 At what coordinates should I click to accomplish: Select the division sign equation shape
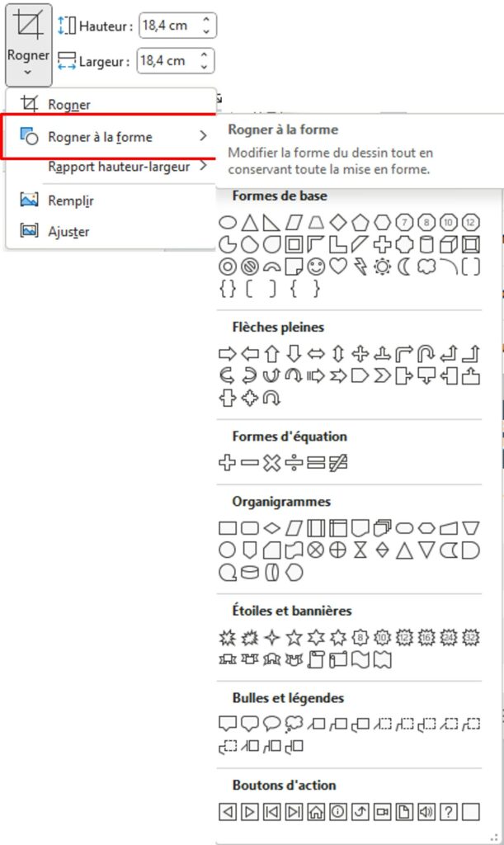coord(294,463)
